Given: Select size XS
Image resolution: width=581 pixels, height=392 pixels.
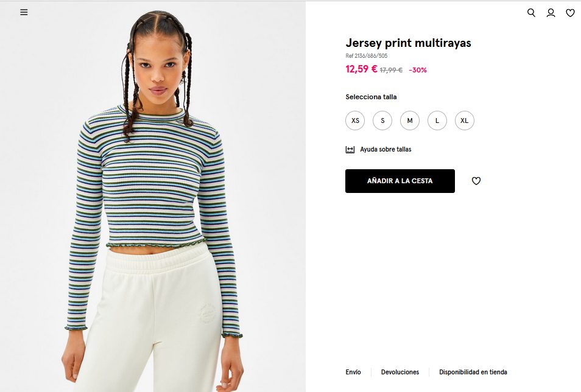Looking at the screenshot, I should pyautogui.click(x=355, y=121).
